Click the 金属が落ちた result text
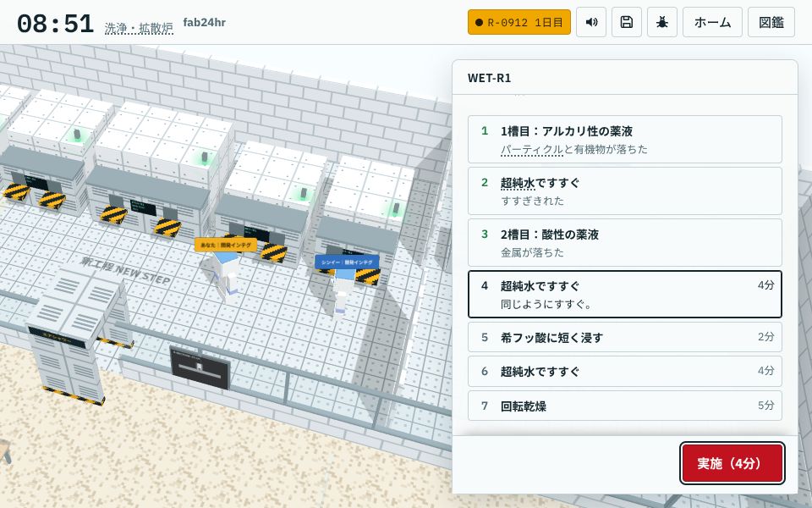 532,252
